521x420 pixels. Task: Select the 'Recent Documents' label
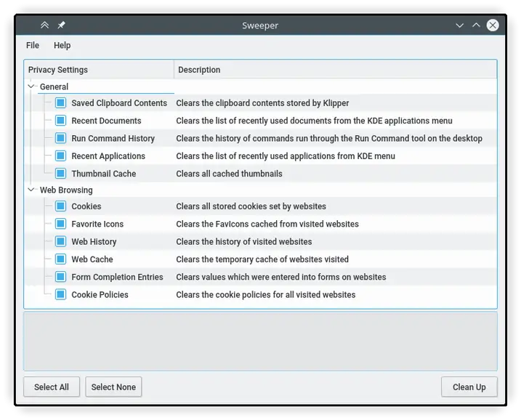[106, 121]
